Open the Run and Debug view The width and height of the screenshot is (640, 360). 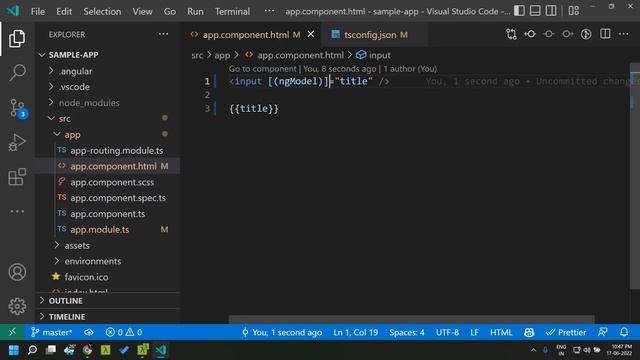[17, 142]
